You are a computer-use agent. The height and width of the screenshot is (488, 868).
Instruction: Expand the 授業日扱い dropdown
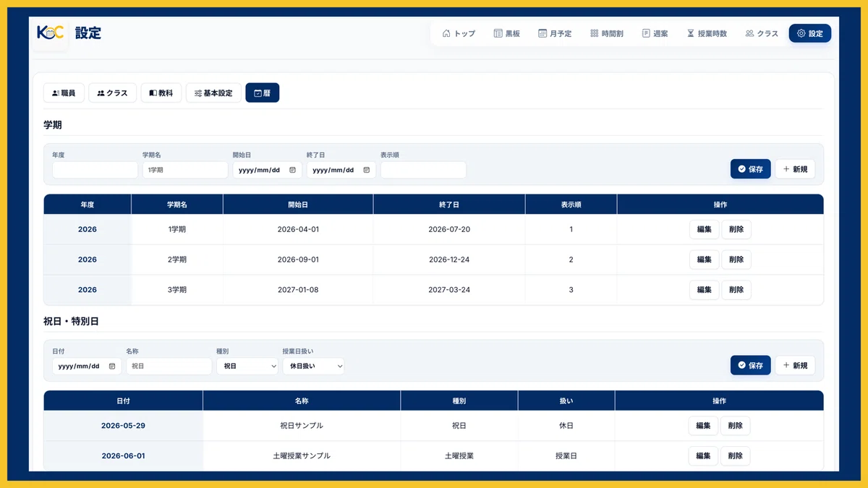tap(313, 366)
